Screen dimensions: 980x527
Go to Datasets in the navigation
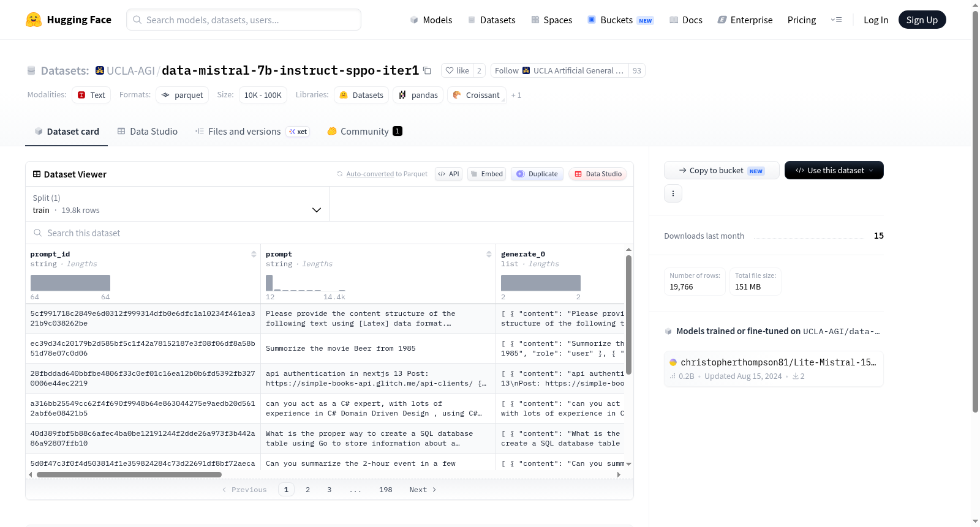pos(491,20)
